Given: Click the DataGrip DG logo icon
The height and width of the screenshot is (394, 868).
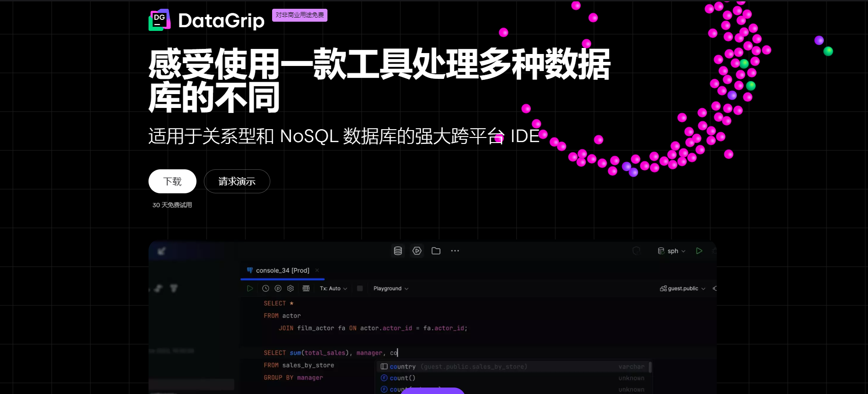Looking at the screenshot, I should coord(160,20).
